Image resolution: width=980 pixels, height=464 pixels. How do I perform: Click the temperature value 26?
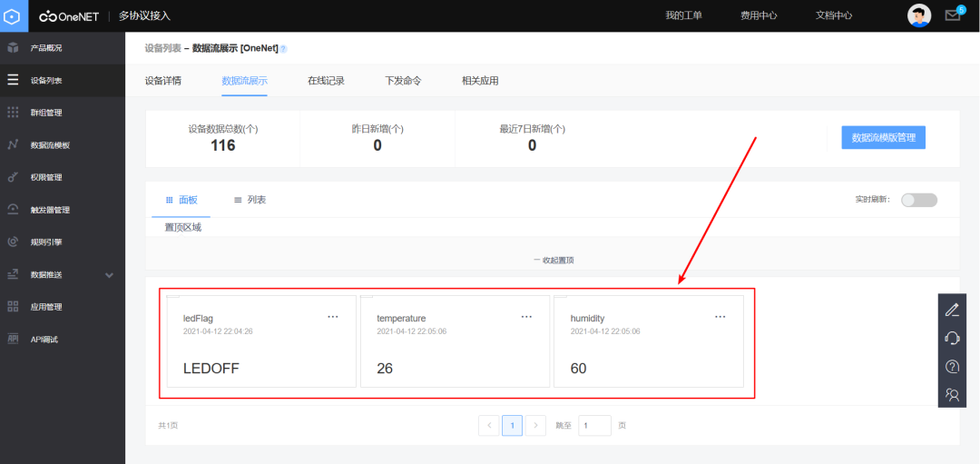point(385,369)
